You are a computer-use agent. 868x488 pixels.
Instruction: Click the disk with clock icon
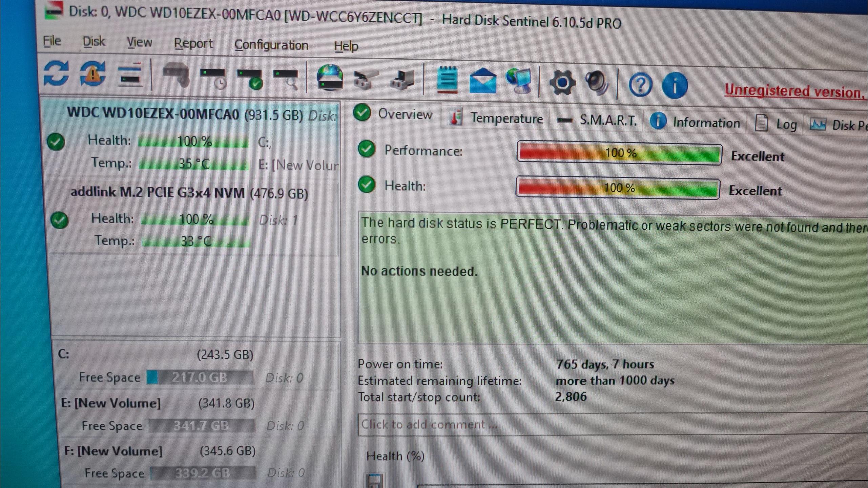[x=213, y=79]
